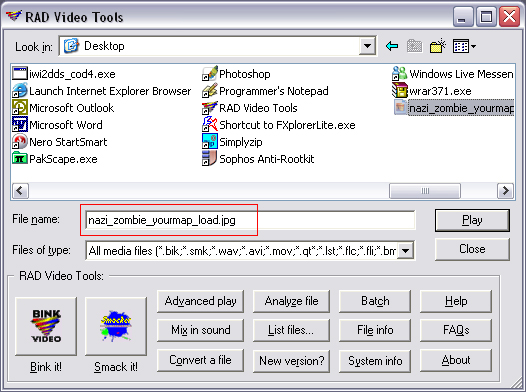Image resolution: width=526 pixels, height=392 pixels.
Task: Click the Analyze file button
Action: tap(292, 301)
